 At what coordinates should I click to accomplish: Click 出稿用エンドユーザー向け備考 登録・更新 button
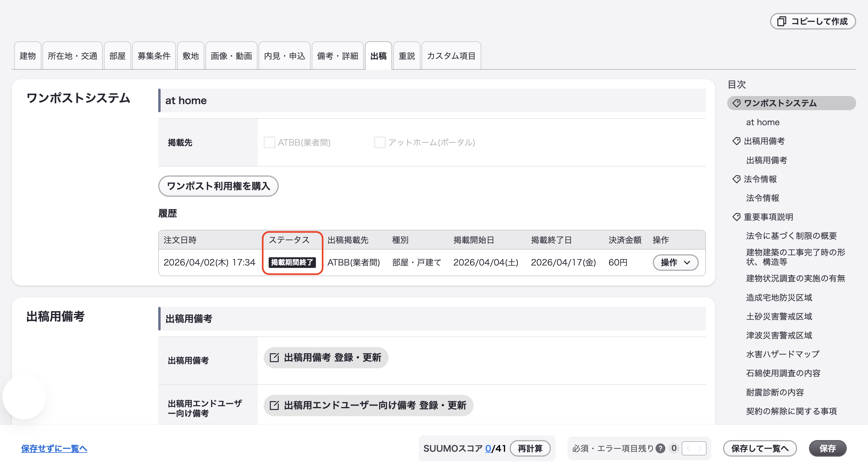pos(368,405)
